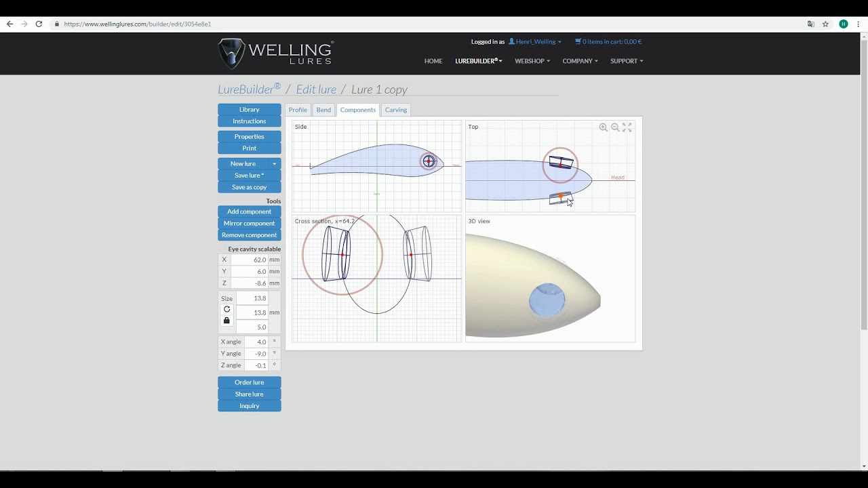Go back in browser history
The width and height of the screenshot is (868, 488).
click(9, 24)
